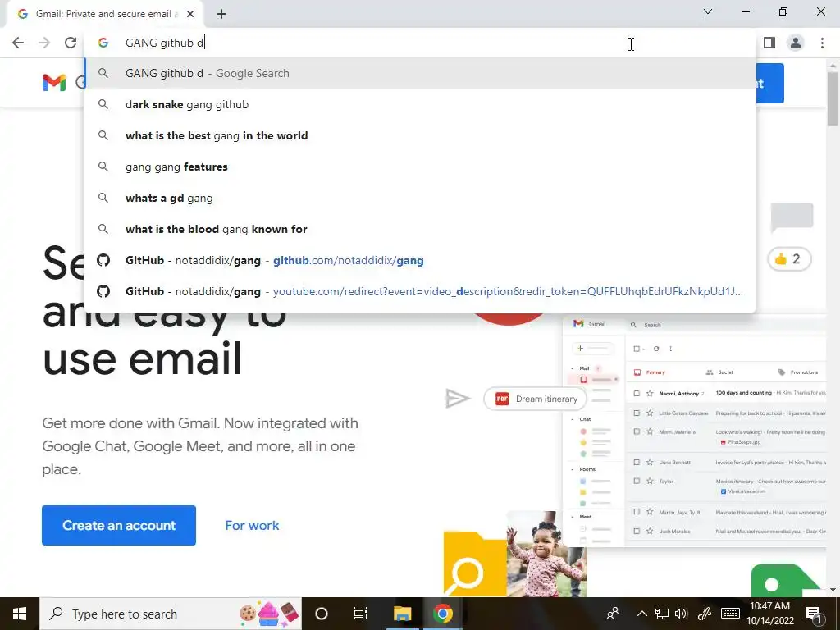Viewport: 840px width, 630px height.
Task: Click the forward navigation arrow
Action: (44, 43)
